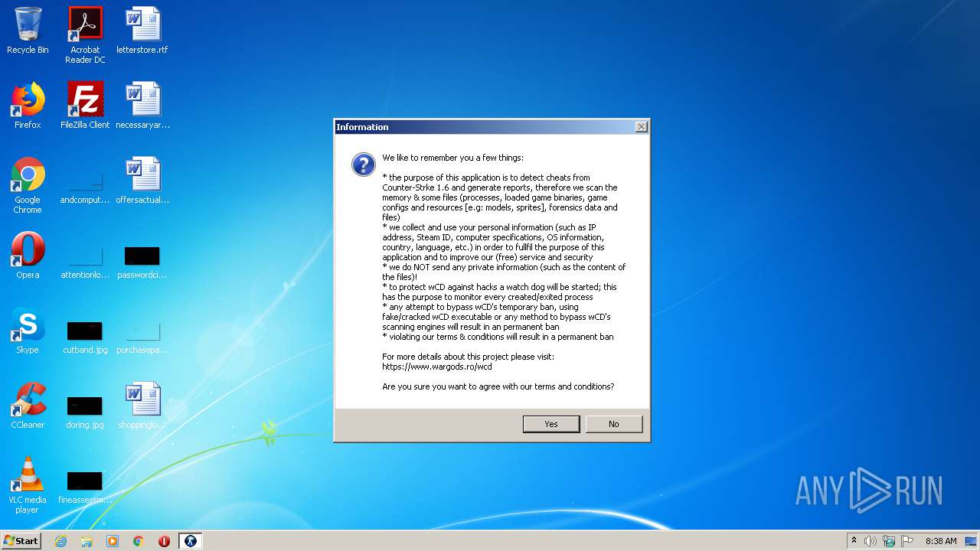Open the Start menu

21,540
